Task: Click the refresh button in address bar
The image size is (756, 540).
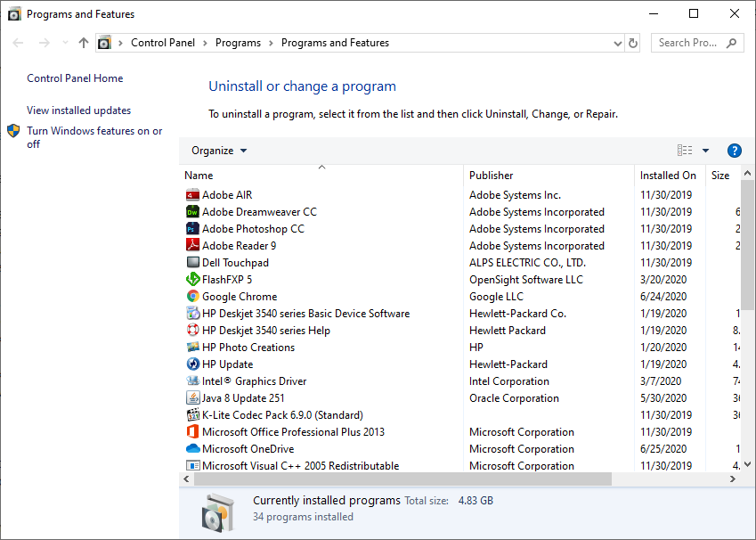Action: coord(632,43)
